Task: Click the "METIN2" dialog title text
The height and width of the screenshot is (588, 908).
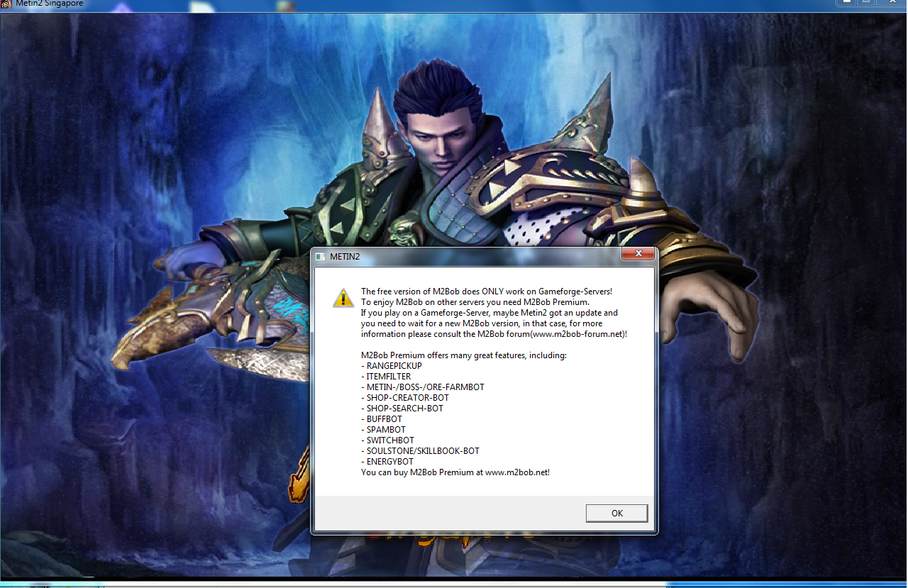Action: click(345, 256)
